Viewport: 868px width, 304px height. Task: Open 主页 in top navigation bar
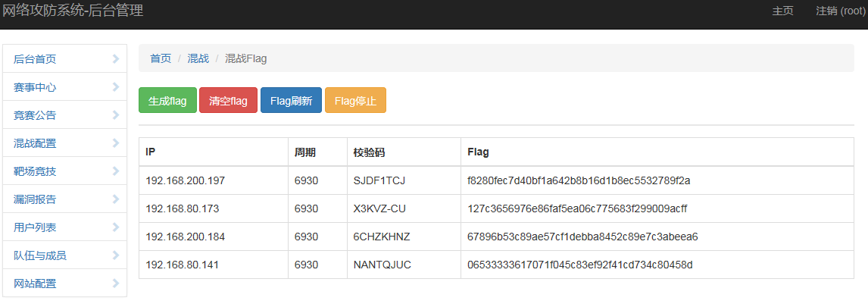[782, 11]
